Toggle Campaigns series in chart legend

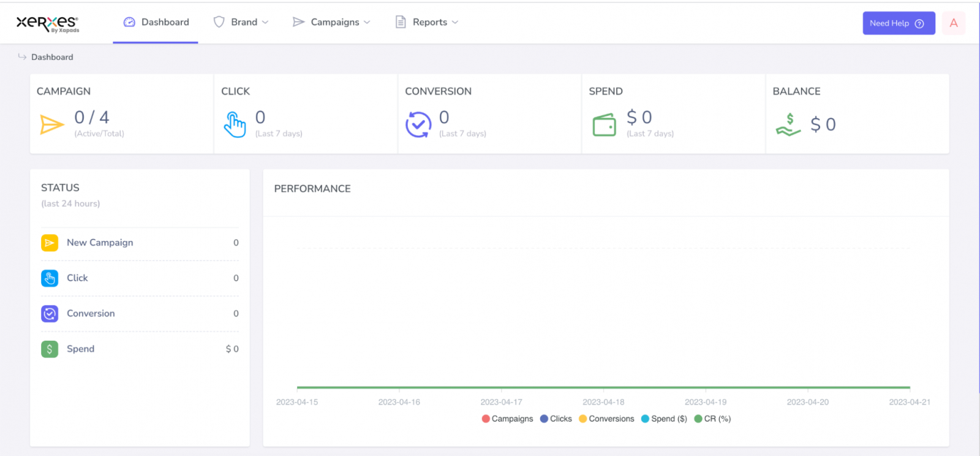tap(507, 419)
